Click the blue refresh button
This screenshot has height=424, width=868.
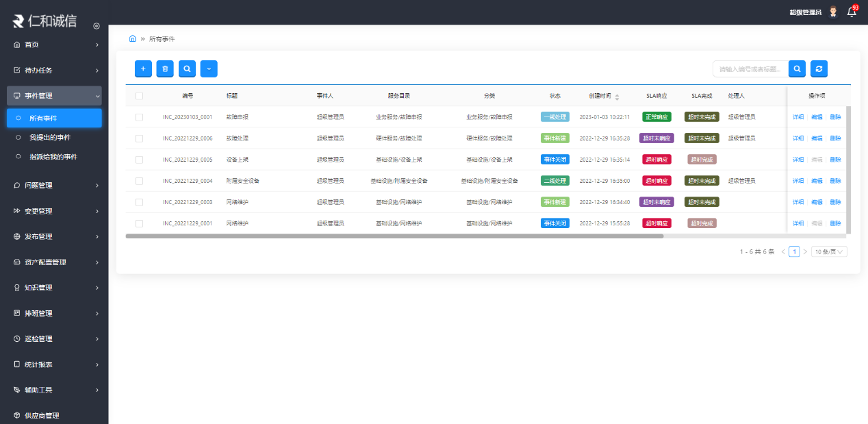click(819, 68)
